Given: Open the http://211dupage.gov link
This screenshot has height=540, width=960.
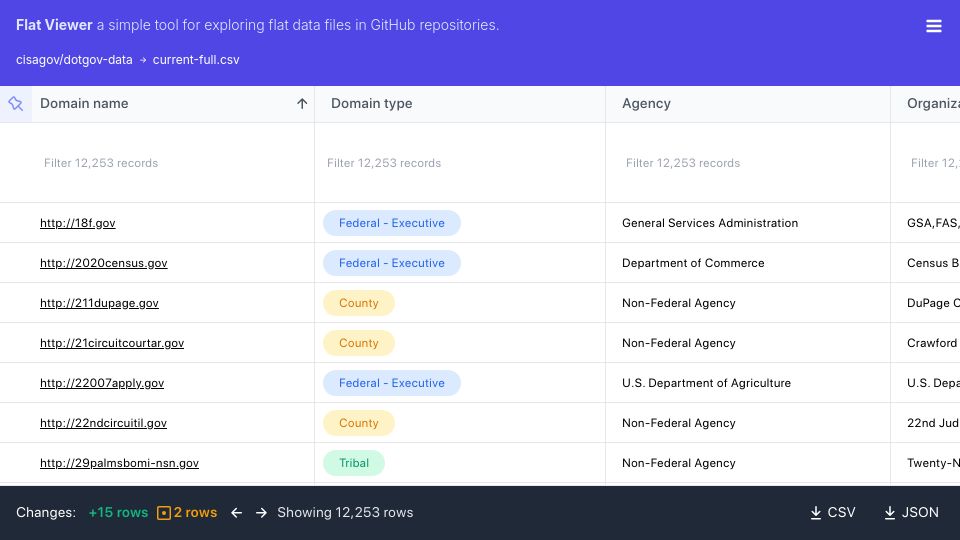Looking at the screenshot, I should point(99,303).
